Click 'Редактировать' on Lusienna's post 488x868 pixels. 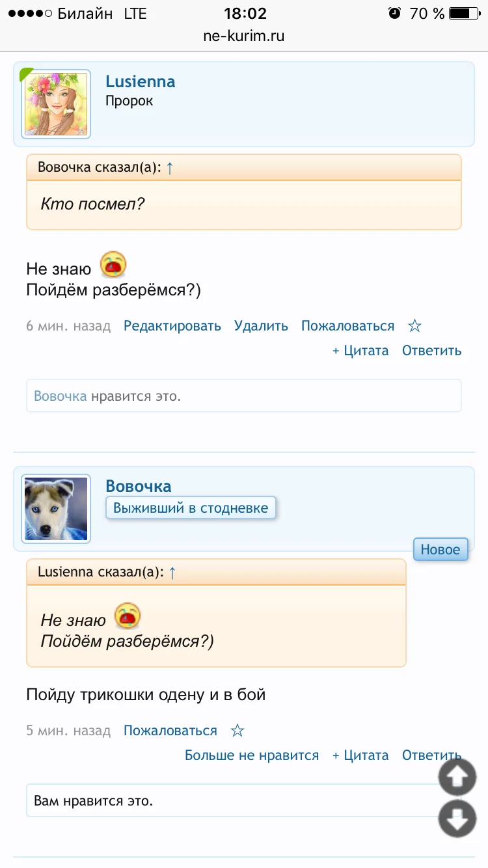click(172, 326)
